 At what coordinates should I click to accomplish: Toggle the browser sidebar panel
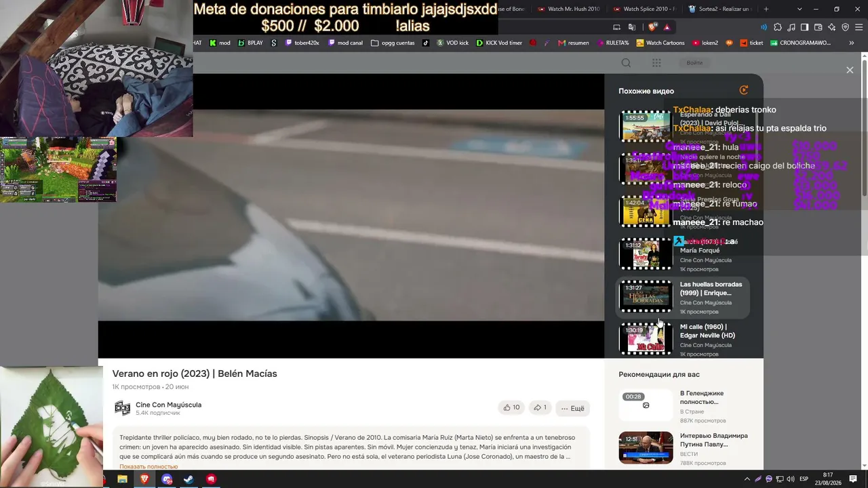click(804, 27)
